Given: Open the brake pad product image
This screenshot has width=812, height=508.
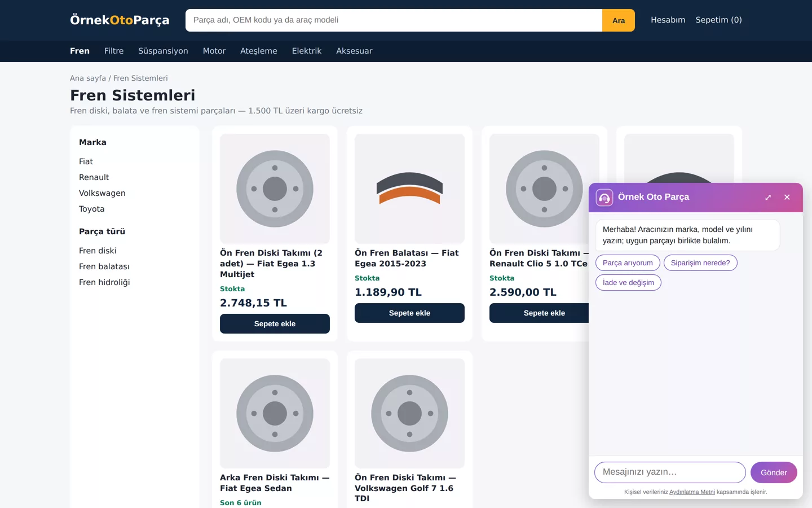Looking at the screenshot, I should 409,189.
